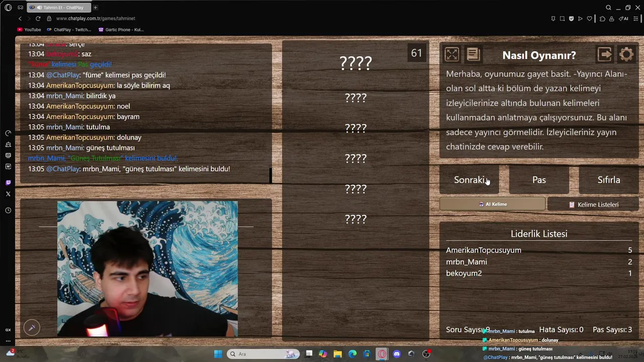Screen dimensions: 644x362
Task: Reload the page
Action: (38, 19)
